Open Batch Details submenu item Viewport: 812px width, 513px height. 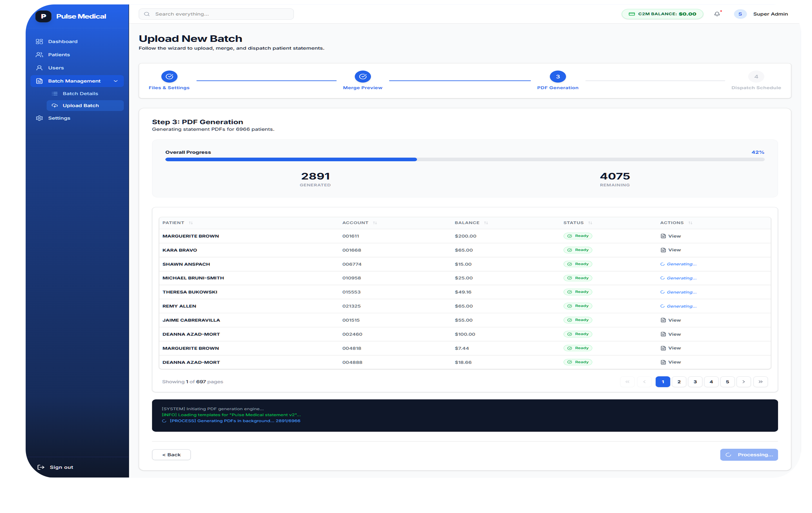tap(80, 93)
